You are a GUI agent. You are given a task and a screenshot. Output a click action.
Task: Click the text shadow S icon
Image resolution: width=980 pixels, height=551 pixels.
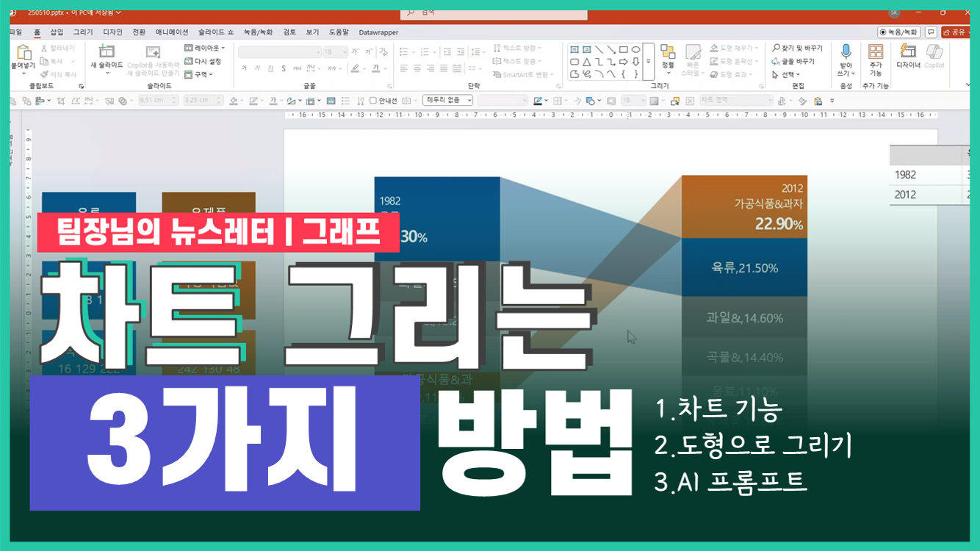coord(284,68)
